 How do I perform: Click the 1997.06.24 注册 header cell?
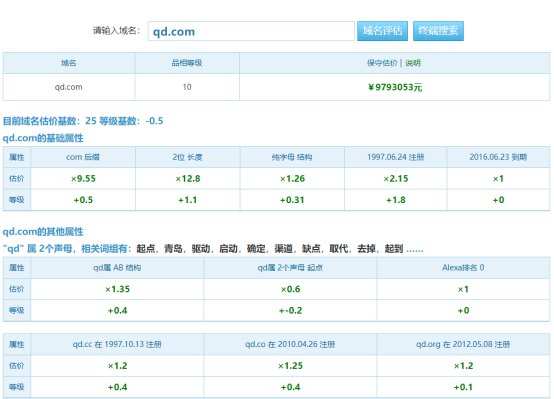click(396, 157)
